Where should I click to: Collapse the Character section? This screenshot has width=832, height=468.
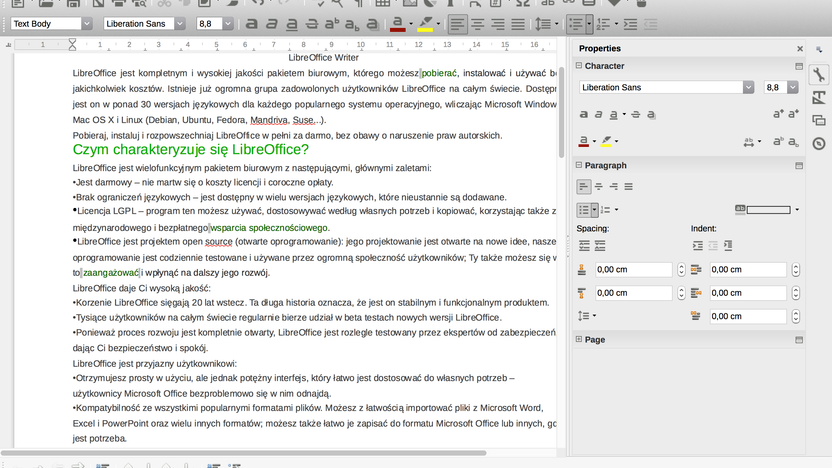(579, 66)
